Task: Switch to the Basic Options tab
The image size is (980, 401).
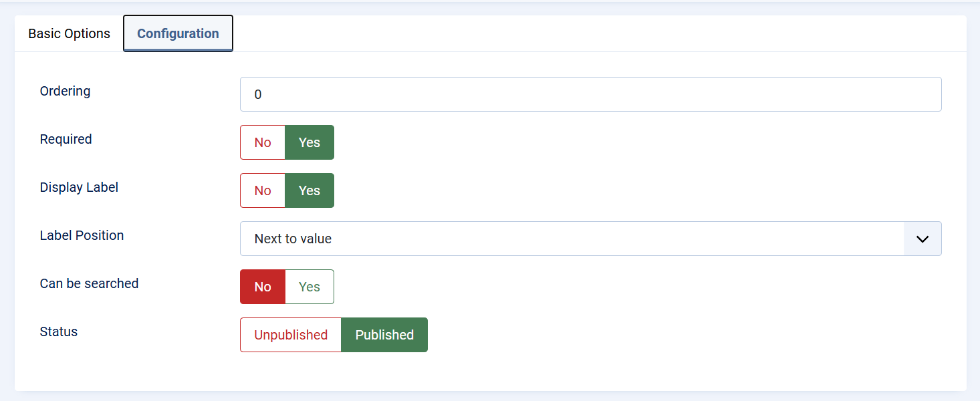Action: (69, 33)
